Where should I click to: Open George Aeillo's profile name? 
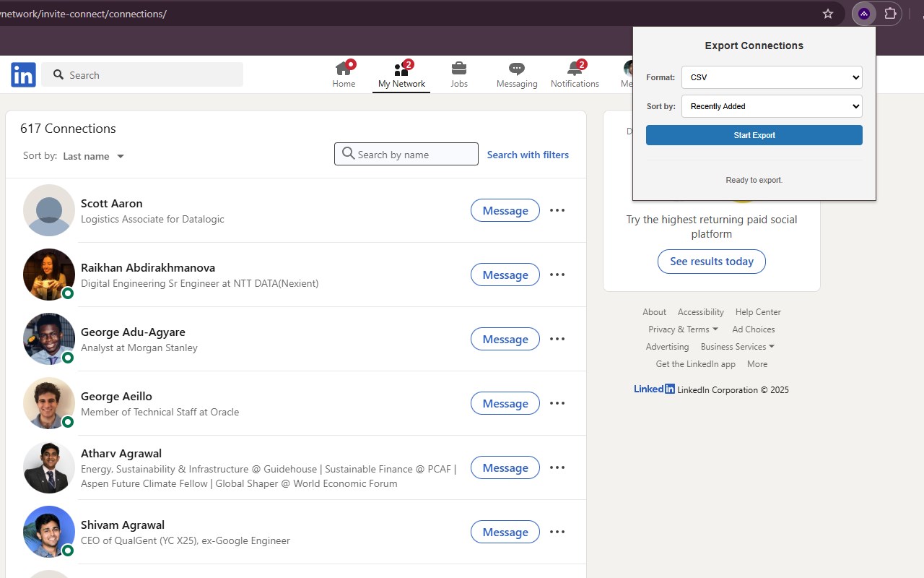coord(116,396)
